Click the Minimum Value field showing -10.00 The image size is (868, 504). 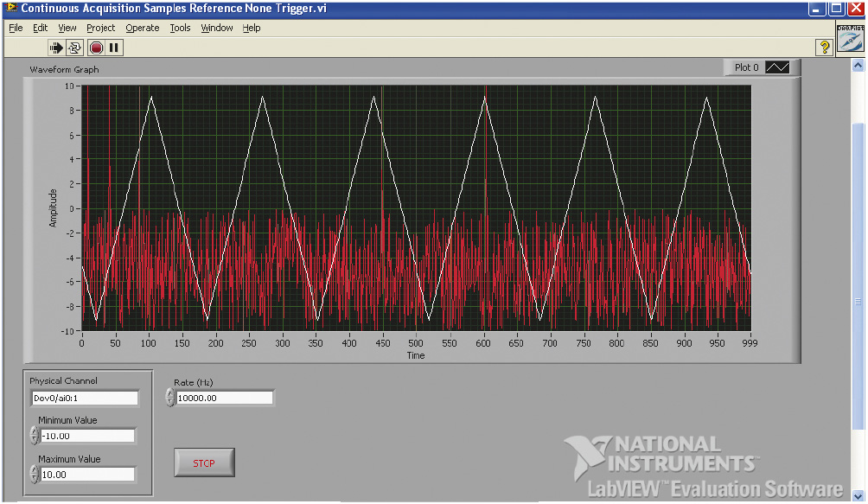tap(87, 436)
